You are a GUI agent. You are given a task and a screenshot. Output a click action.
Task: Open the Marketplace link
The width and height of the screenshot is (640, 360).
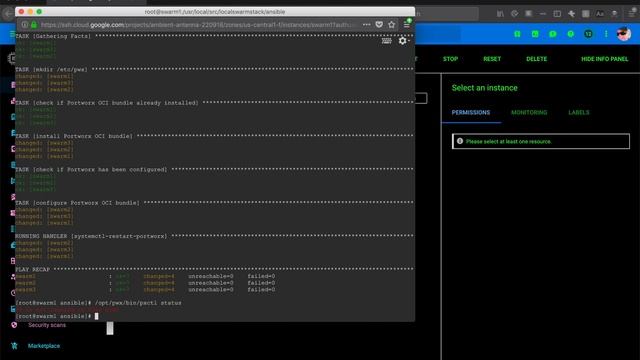tap(44, 346)
